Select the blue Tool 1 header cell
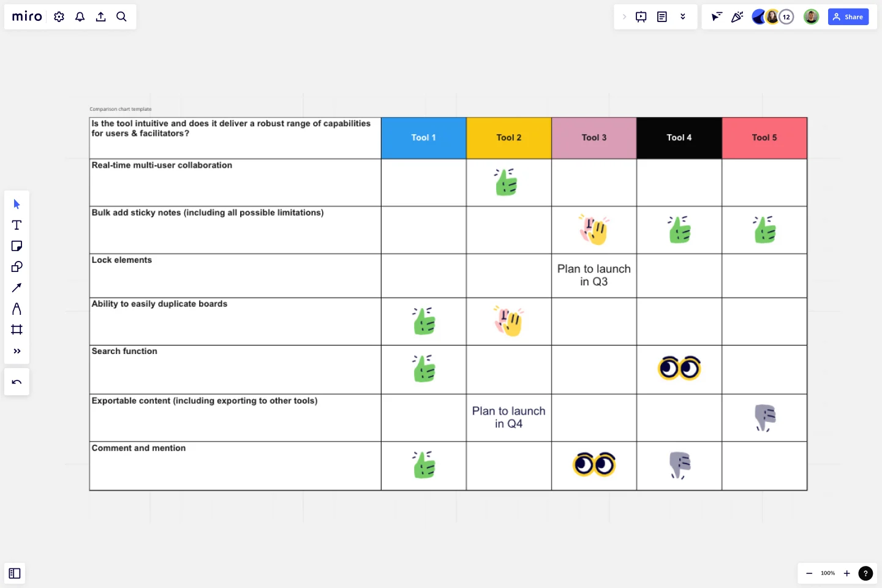882x588 pixels. 423,138
